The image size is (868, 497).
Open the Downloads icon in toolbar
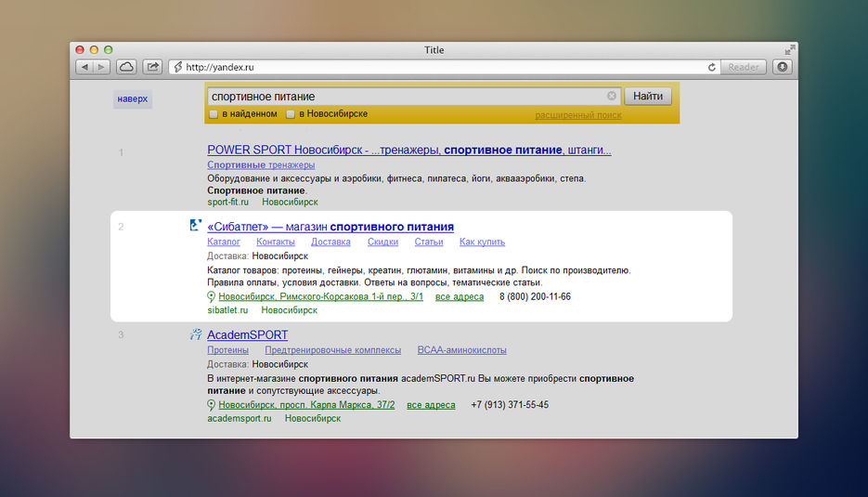[783, 67]
